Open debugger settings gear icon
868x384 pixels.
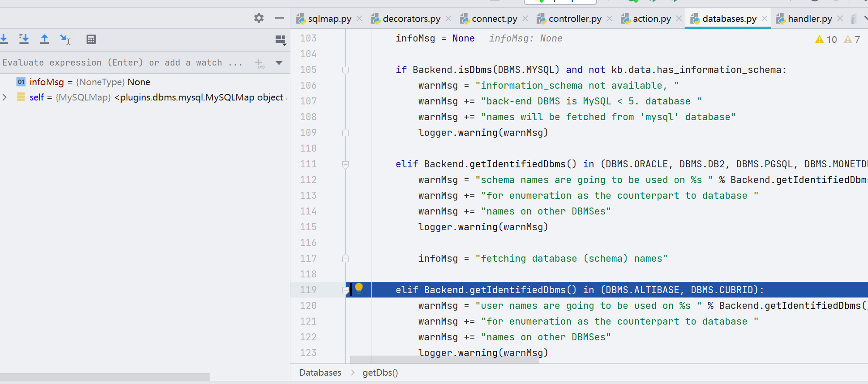[x=259, y=18]
